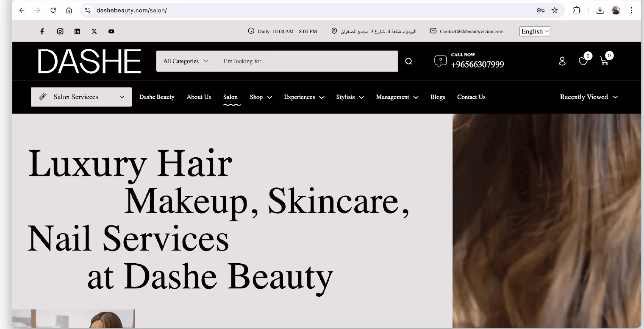This screenshot has width=644, height=329.
Task: Expand the All Categories dropdown
Action: click(186, 61)
